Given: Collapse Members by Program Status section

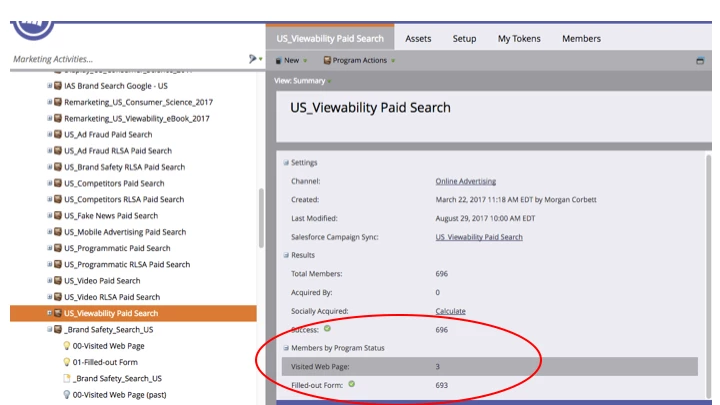Looking at the screenshot, I should click(x=286, y=348).
